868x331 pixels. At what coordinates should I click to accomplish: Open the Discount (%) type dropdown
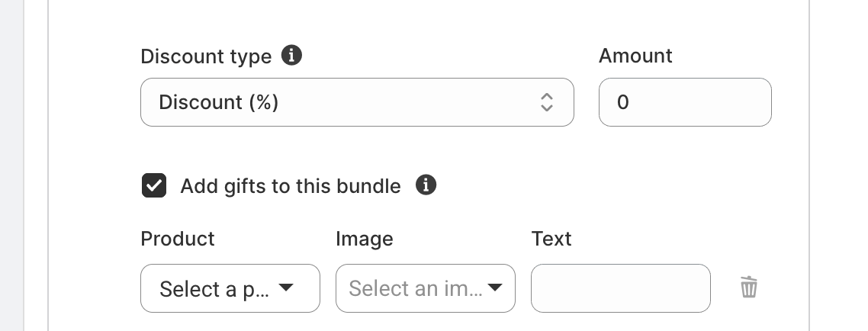357,102
